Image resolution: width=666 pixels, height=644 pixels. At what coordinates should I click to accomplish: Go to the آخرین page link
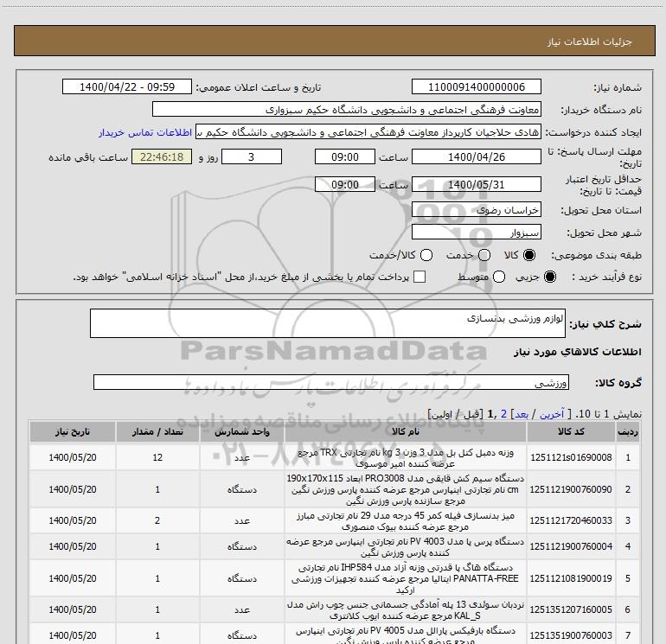pyautogui.click(x=551, y=414)
